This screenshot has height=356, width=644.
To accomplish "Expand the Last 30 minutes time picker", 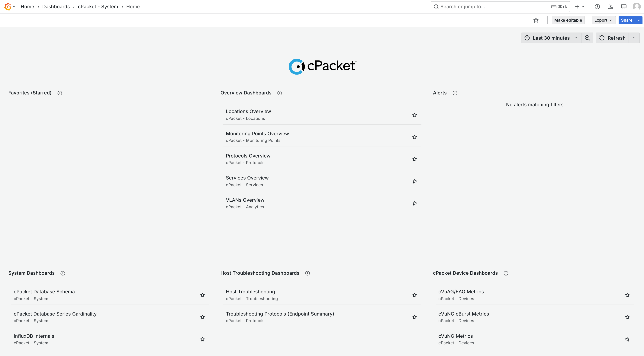I will (x=551, y=38).
